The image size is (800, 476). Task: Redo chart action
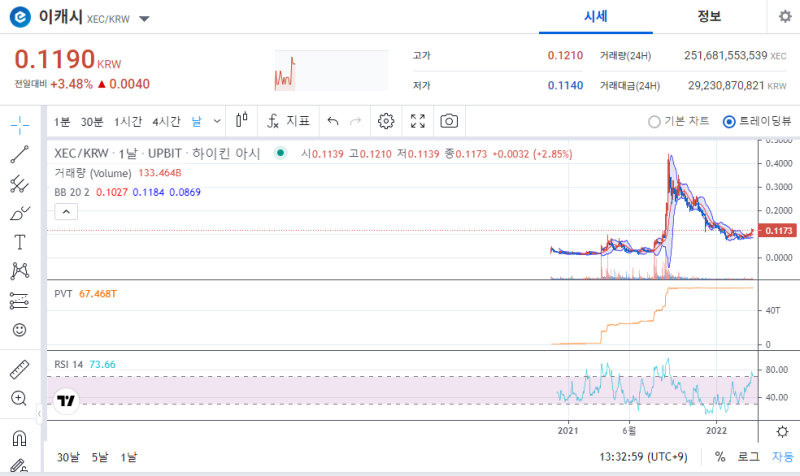pos(356,121)
